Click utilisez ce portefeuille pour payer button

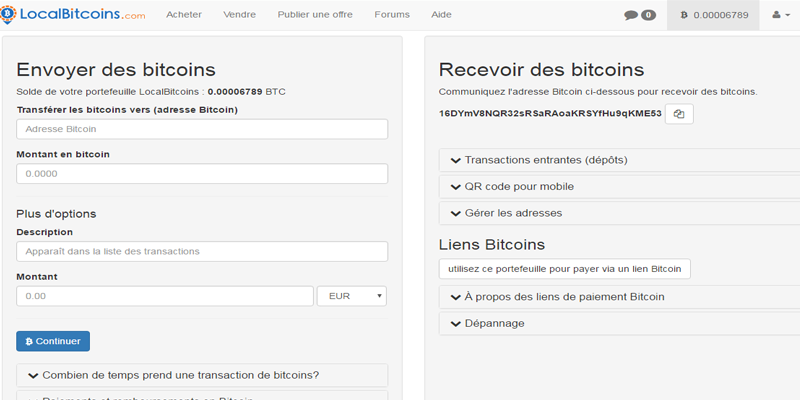[x=565, y=269]
